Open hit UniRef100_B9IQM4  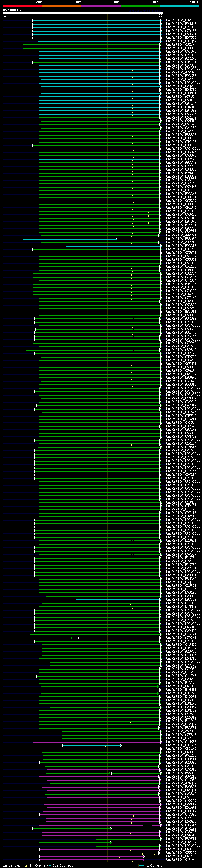pos(181,41)
